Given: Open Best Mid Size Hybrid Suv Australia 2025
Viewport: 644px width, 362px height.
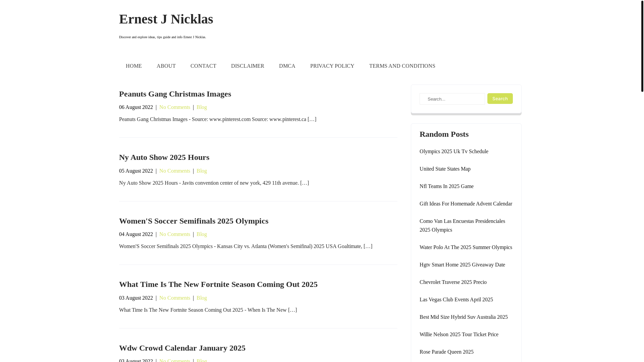Looking at the screenshot, I should (x=464, y=317).
